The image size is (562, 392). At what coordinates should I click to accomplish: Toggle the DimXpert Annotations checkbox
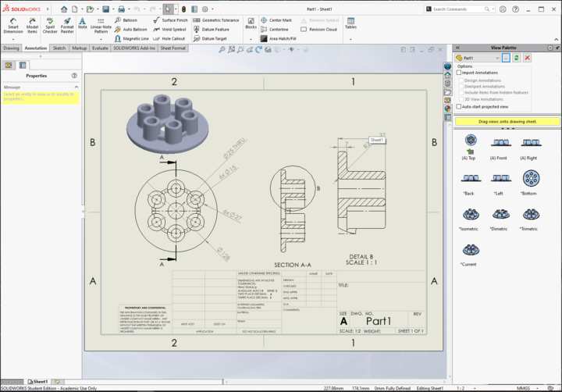[461, 87]
